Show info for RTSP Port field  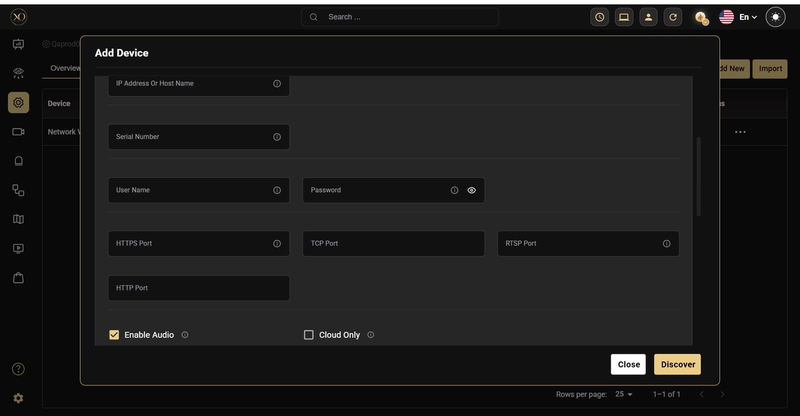666,243
